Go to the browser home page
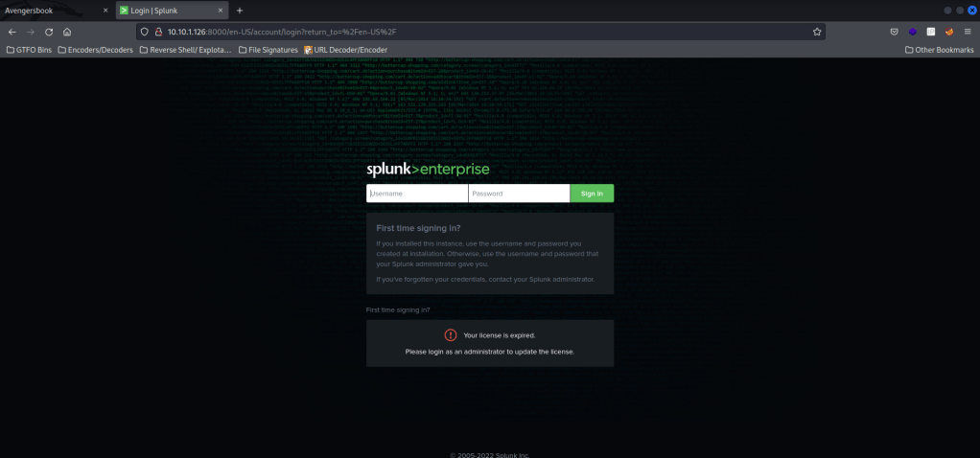 pos(67,32)
